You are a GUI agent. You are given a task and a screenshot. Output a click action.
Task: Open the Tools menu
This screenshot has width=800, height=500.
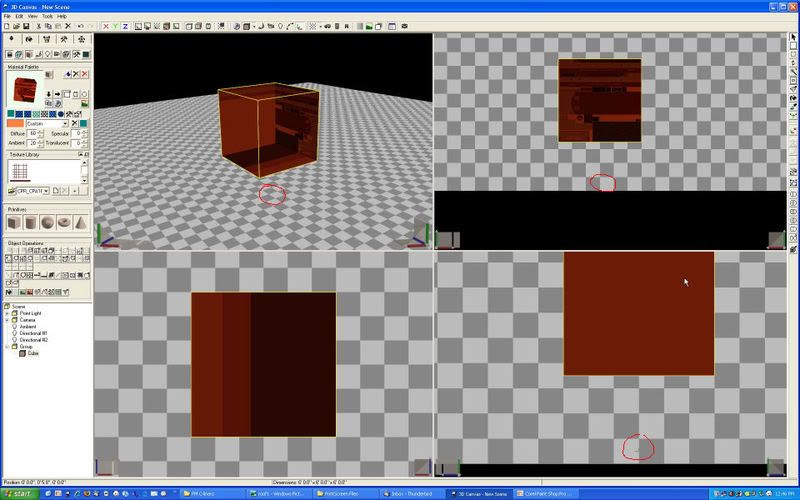coord(47,16)
